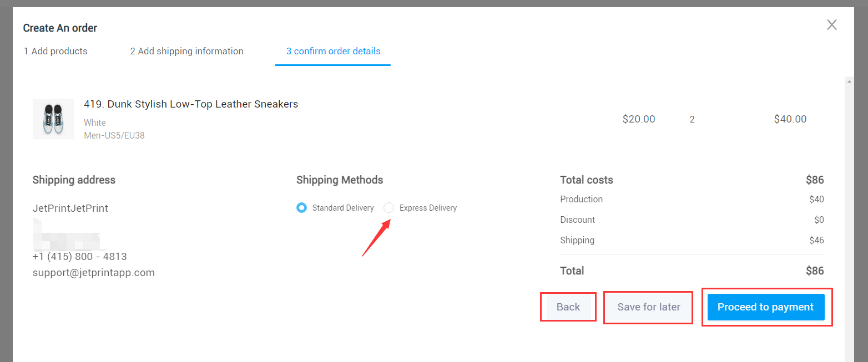Viewport: 868px width, 362px height.
Task: Click the +1 (415) 800 - 4813 phone number
Action: tap(79, 257)
